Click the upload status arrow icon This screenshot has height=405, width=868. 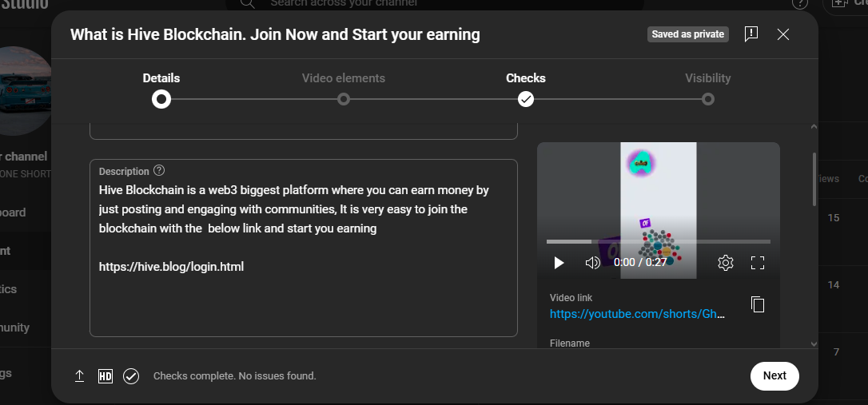(79, 376)
